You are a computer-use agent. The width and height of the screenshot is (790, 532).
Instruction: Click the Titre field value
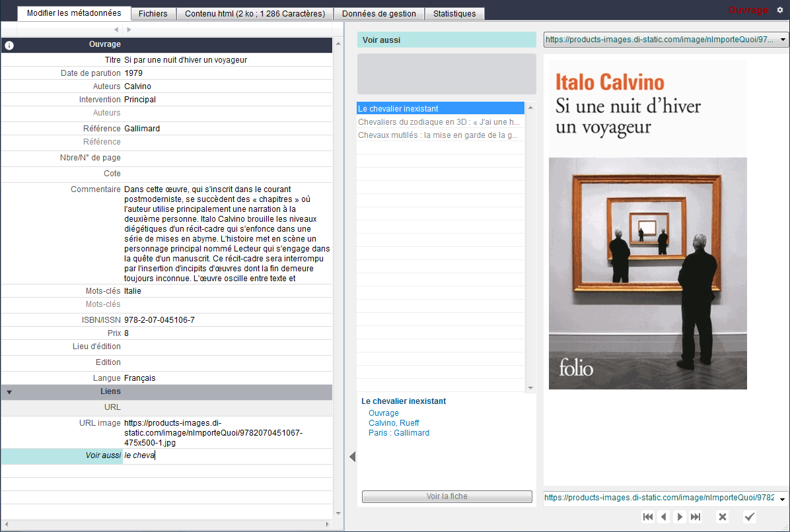coord(228,60)
